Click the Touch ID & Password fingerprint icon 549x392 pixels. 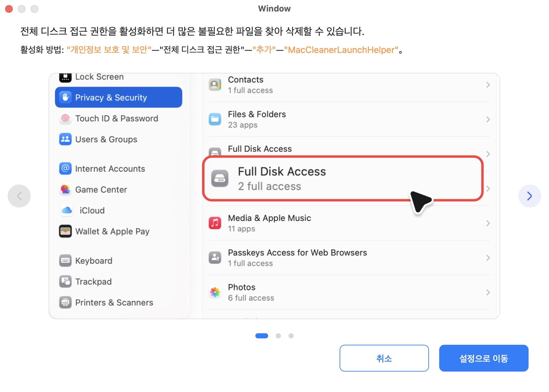pyautogui.click(x=65, y=118)
